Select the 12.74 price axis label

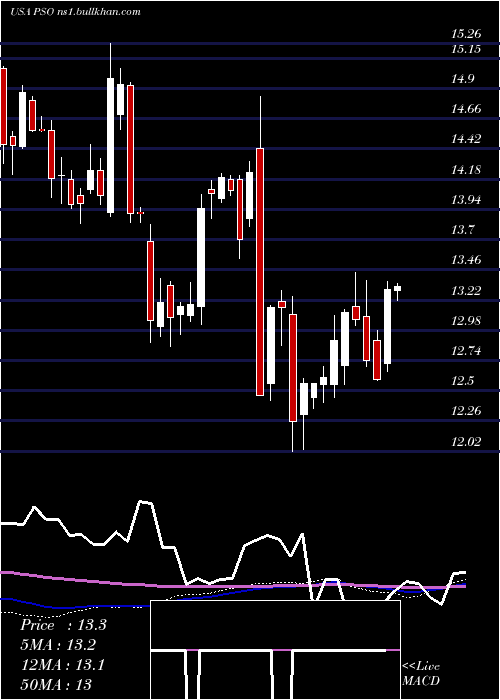coord(466,351)
